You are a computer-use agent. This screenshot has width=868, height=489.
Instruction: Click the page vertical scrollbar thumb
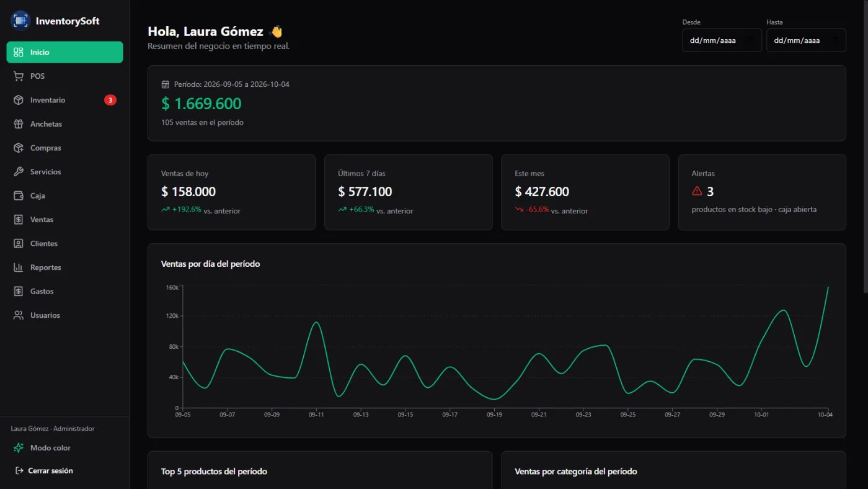click(x=865, y=147)
